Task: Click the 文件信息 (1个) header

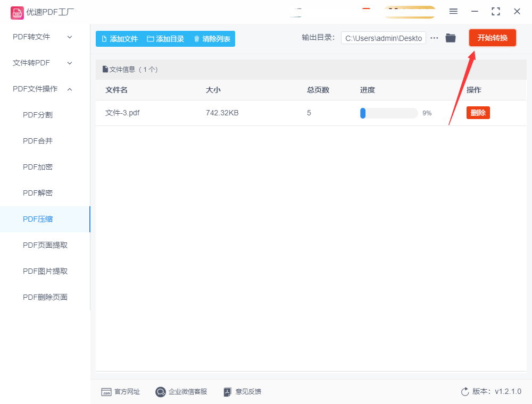Action: (x=130, y=70)
